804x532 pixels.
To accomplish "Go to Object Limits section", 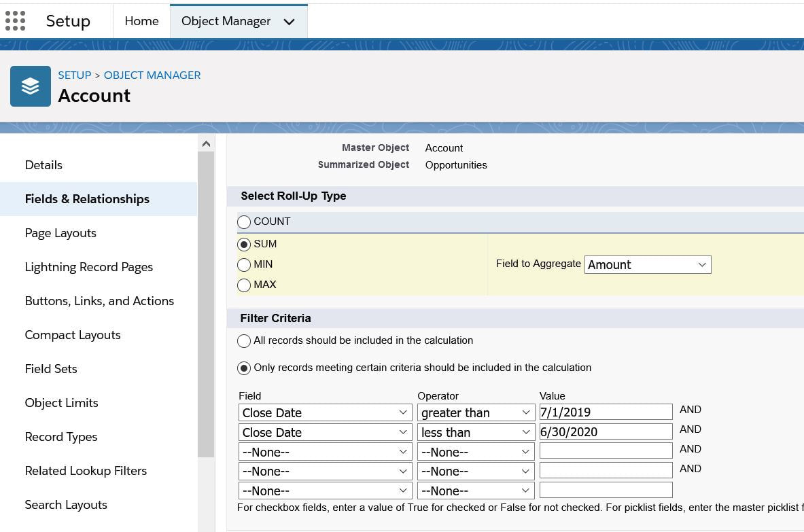I will tap(62, 403).
